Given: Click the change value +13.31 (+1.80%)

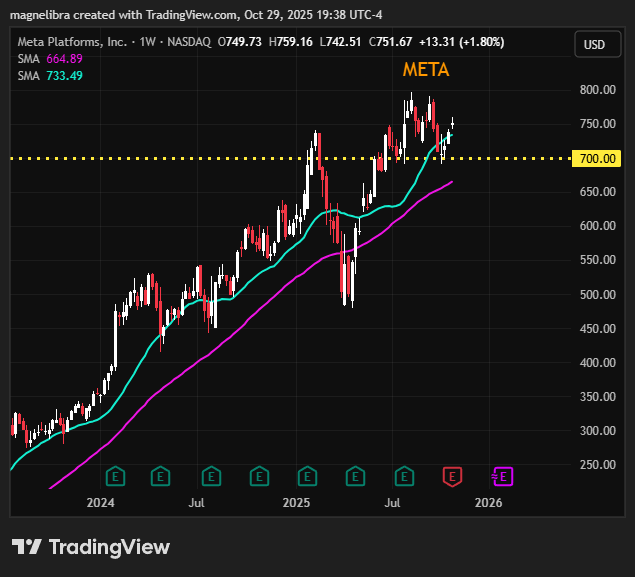Looking at the screenshot, I should coord(462,42).
